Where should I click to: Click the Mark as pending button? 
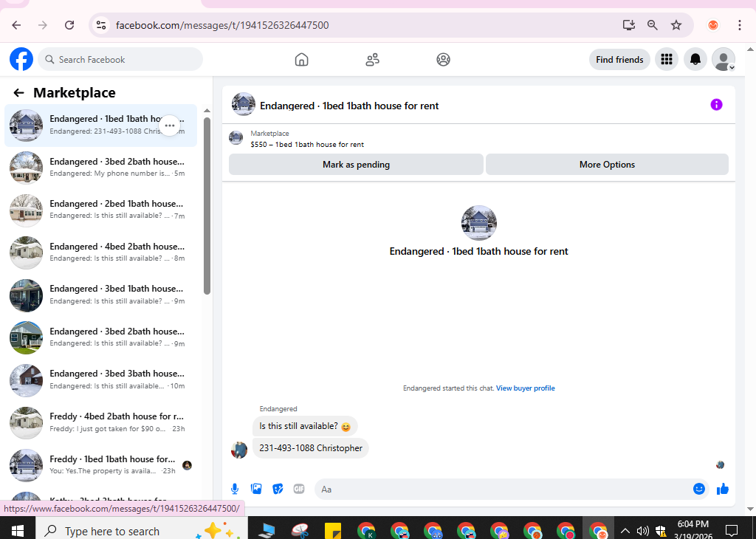click(356, 165)
